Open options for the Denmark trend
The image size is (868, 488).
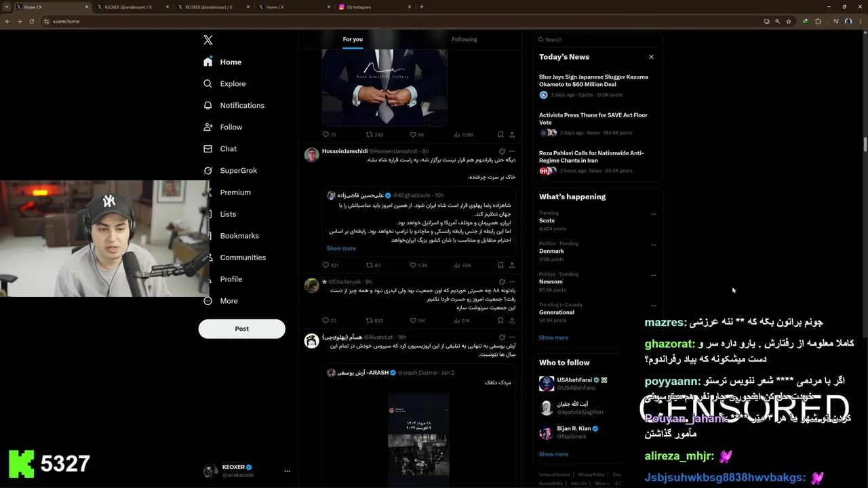click(654, 245)
